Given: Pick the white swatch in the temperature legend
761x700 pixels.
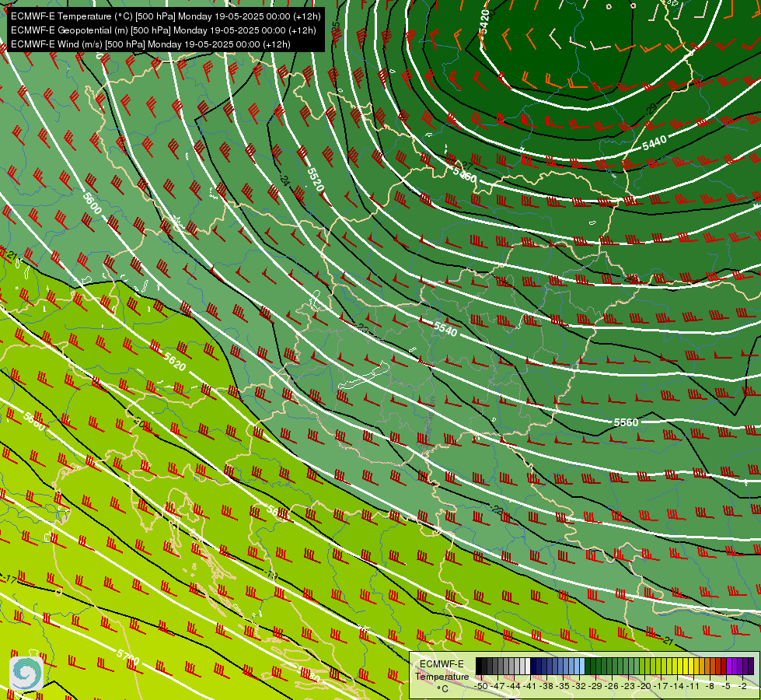Looking at the screenshot, I should pyautogui.click(x=528, y=667).
